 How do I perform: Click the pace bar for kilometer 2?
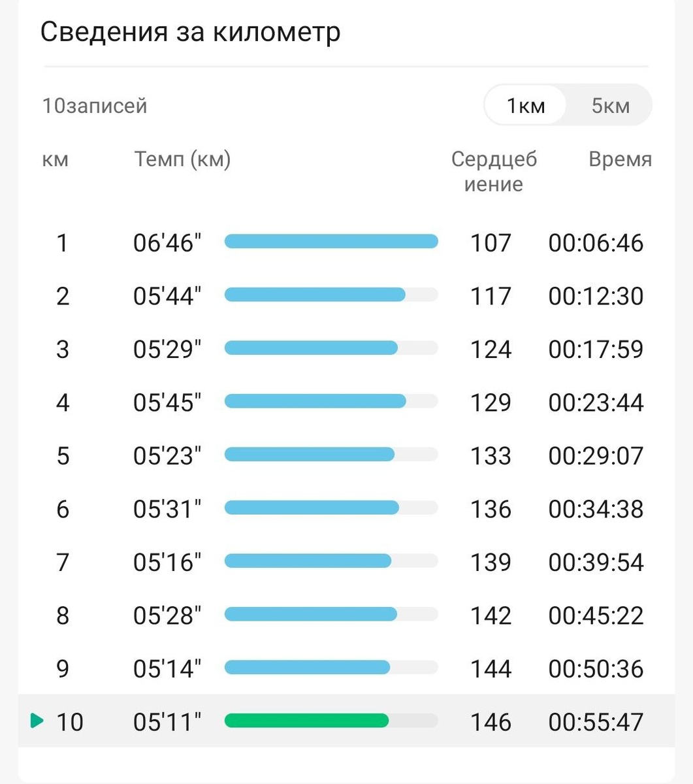click(331, 295)
